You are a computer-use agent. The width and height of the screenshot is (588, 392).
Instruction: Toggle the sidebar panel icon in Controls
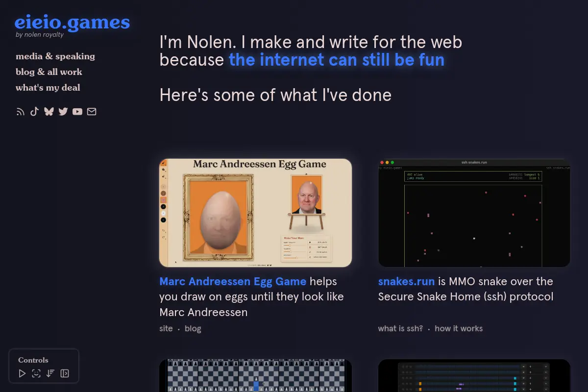[x=64, y=373]
